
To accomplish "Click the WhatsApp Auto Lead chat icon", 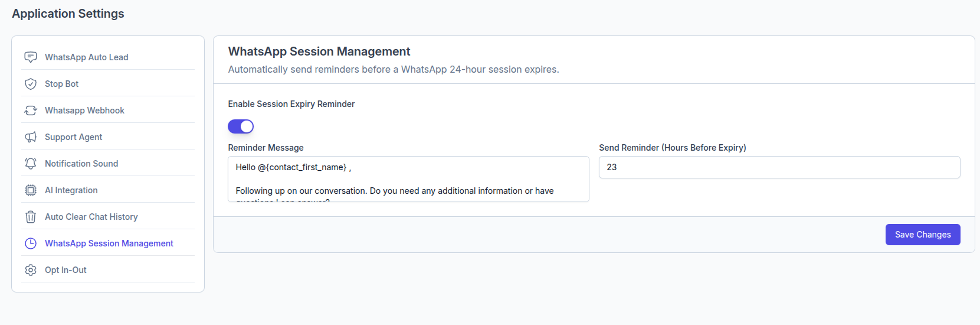I will pos(31,57).
